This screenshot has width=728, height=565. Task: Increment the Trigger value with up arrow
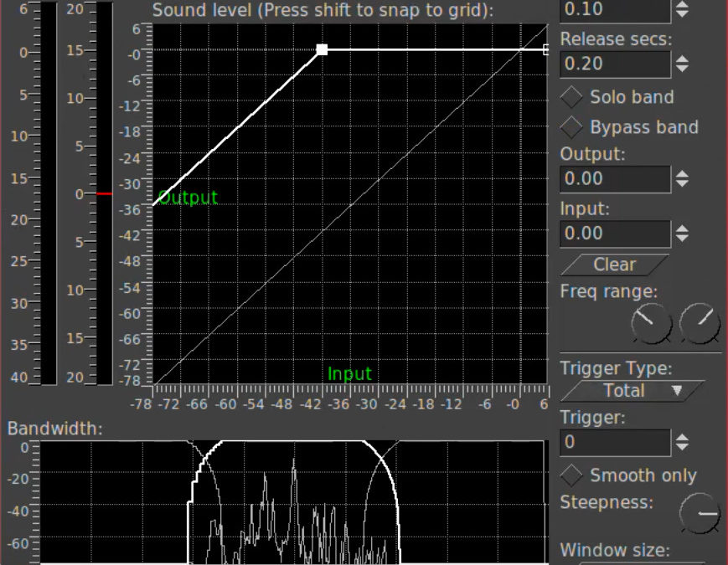click(683, 437)
